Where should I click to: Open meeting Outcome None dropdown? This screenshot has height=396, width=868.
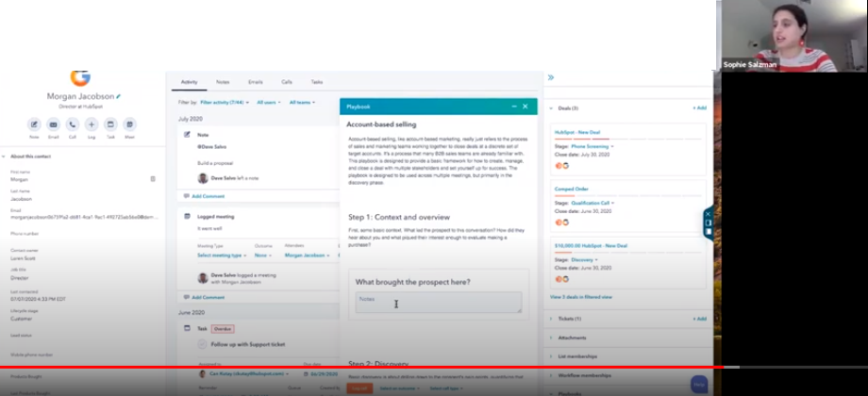(x=263, y=256)
